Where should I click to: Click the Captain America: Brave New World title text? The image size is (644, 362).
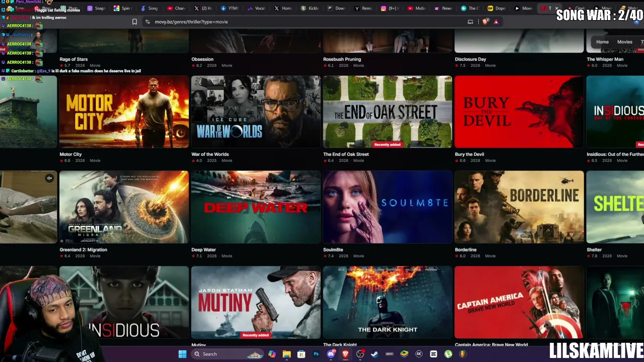492,345
